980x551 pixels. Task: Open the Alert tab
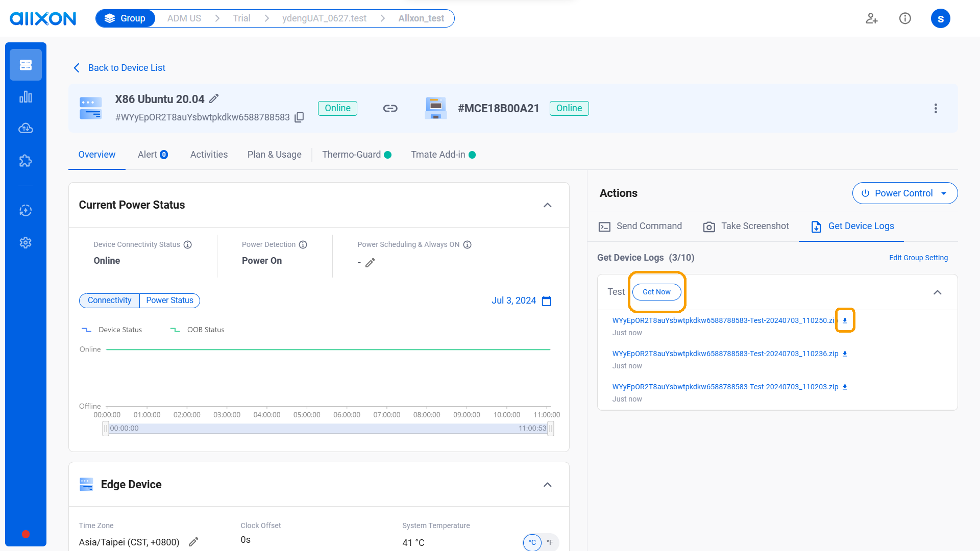coord(153,155)
